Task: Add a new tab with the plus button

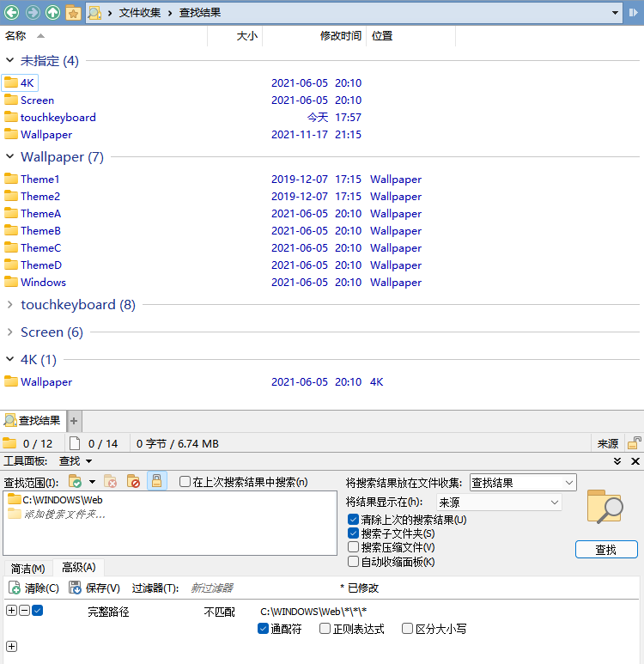Action: tap(74, 421)
